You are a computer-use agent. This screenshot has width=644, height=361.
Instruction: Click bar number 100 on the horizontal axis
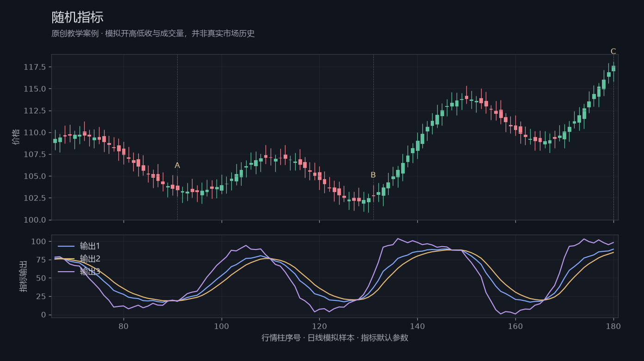222,326
